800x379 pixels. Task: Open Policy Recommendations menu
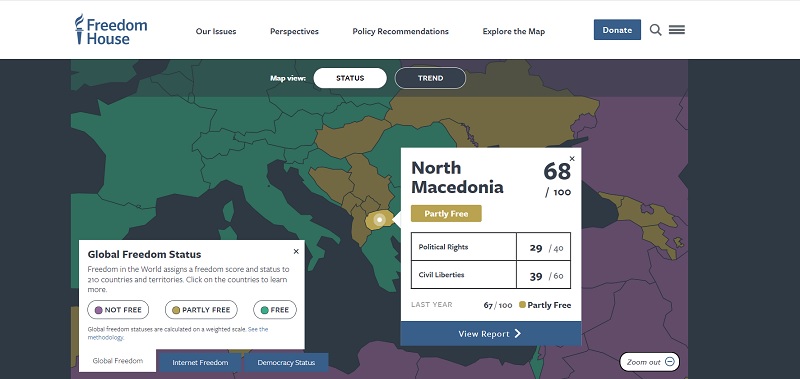click(401, 31)
